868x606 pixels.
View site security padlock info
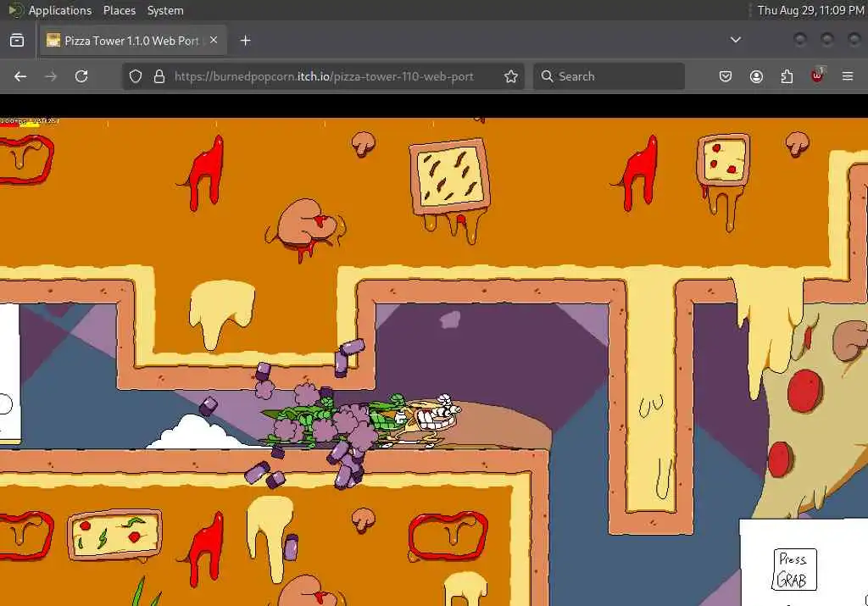[x=159, y=76]
